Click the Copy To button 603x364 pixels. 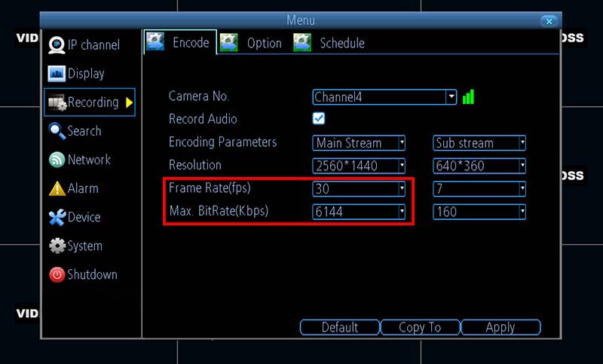click(x=420, y=327)
